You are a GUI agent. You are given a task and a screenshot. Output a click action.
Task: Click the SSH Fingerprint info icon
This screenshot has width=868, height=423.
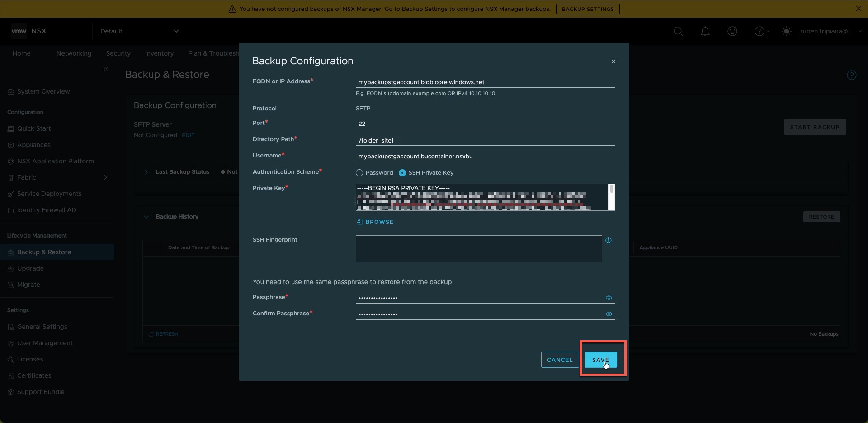[x=609, y=240]
